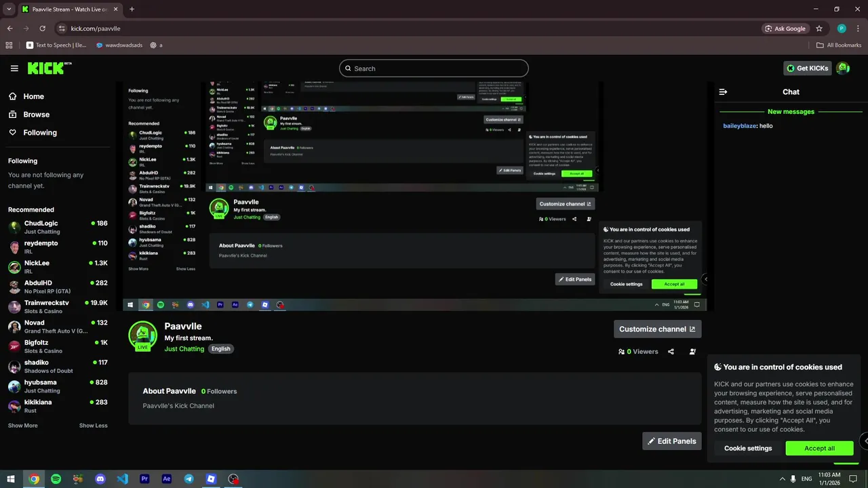View site information icon in address bar

pos(62,28)
